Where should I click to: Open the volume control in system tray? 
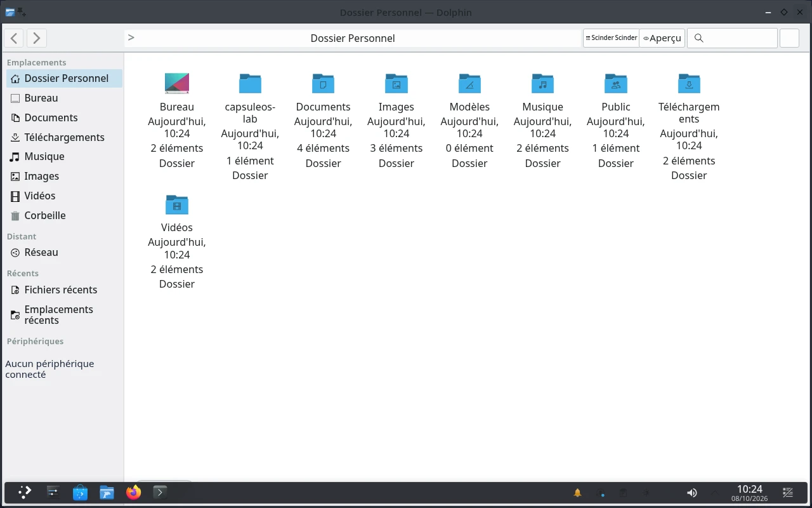pyautogui.click(x=691, y=493)
